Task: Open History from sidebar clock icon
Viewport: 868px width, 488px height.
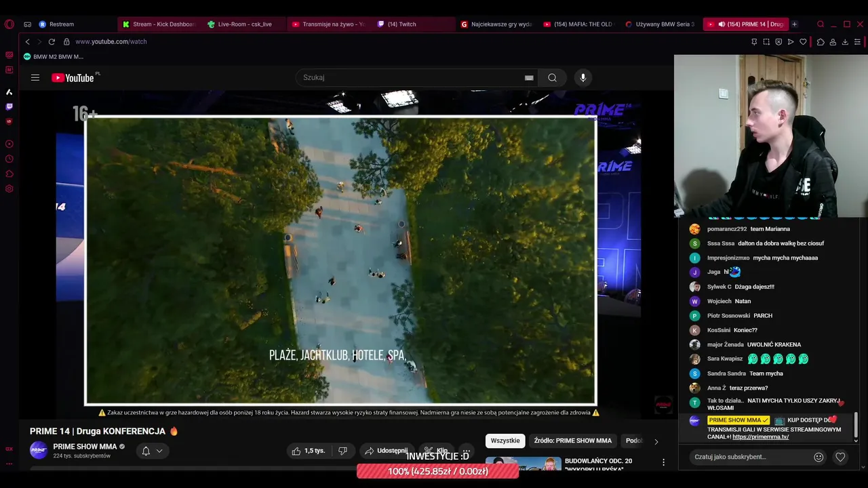Action: [x=9, y=159]
